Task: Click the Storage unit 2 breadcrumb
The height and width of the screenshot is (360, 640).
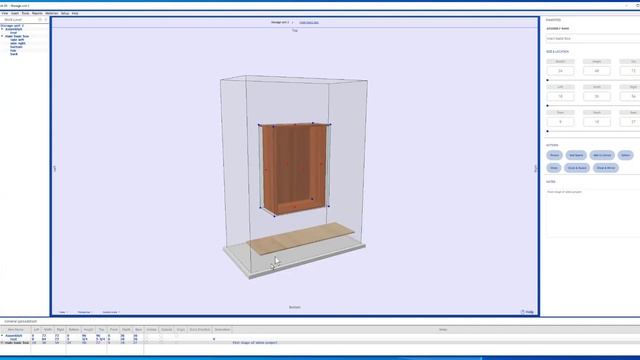Action: tap(280, 22)
